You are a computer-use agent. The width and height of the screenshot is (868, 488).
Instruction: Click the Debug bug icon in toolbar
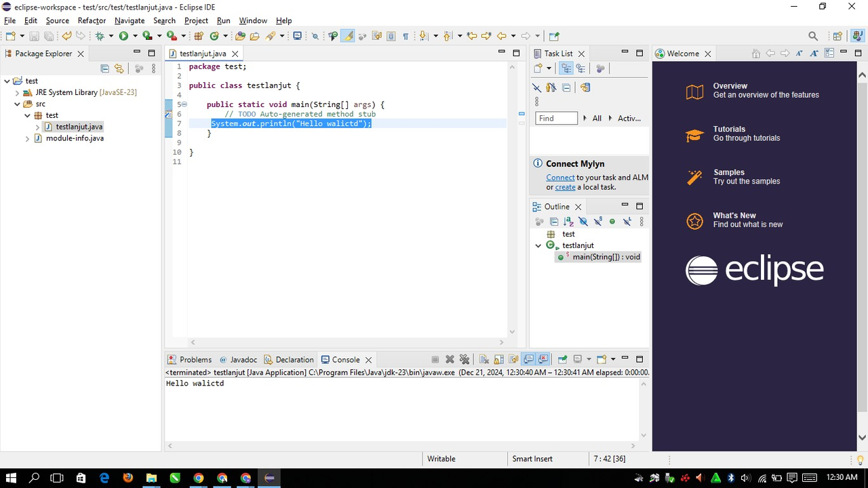click(100, 36)
